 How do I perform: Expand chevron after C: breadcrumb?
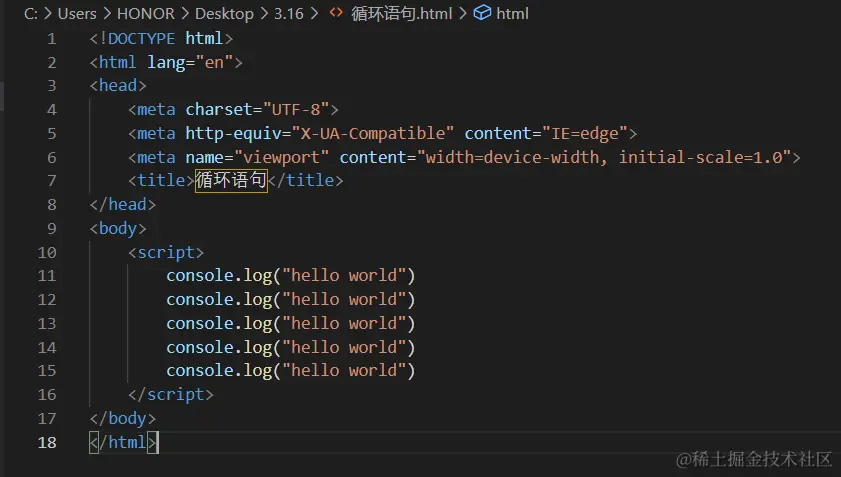pos(48,13)
